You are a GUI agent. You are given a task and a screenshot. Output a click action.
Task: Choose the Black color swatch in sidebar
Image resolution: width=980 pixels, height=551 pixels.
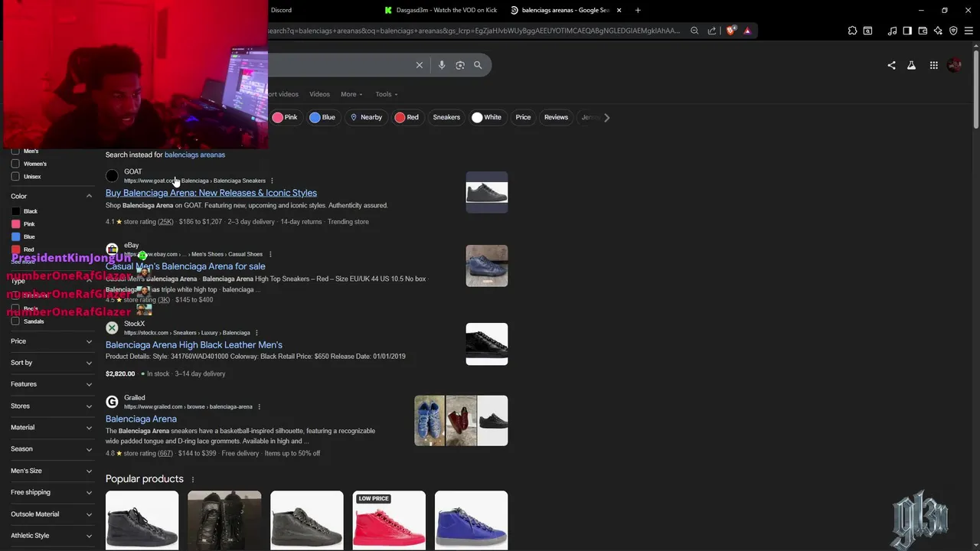click(16, 211)
